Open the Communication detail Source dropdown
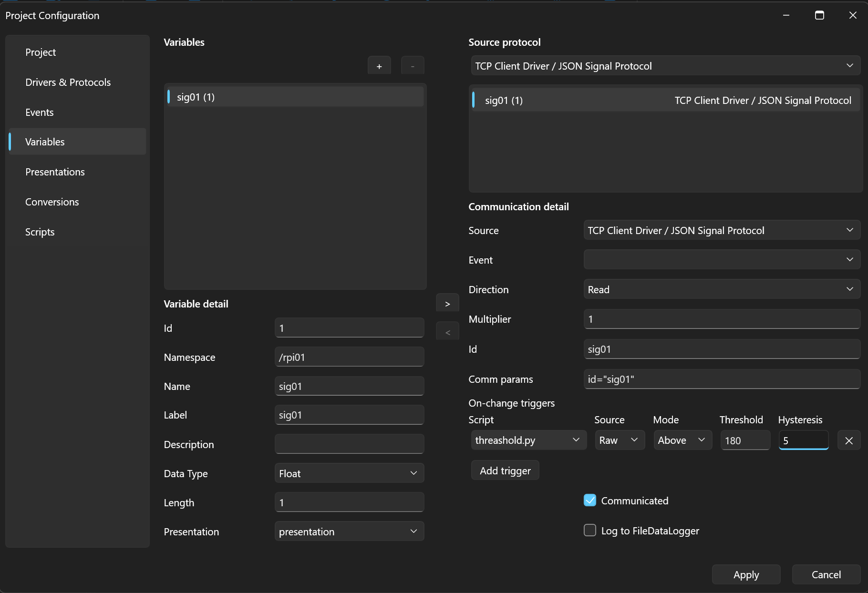 722,230
